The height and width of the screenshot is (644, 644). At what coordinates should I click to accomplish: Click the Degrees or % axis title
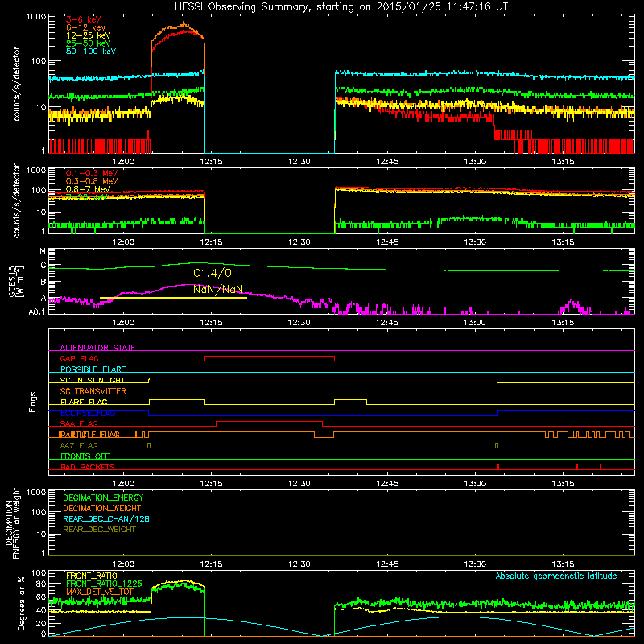pos(21,603)
